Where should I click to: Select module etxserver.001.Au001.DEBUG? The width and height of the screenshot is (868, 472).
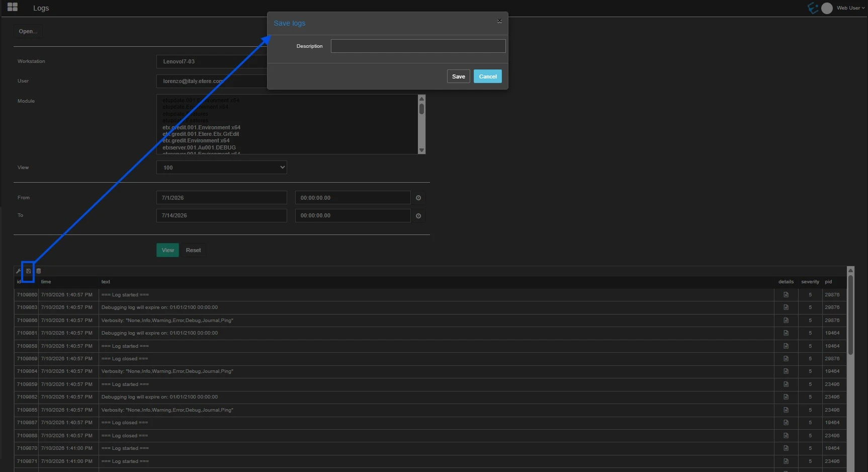tap(199, 147)
